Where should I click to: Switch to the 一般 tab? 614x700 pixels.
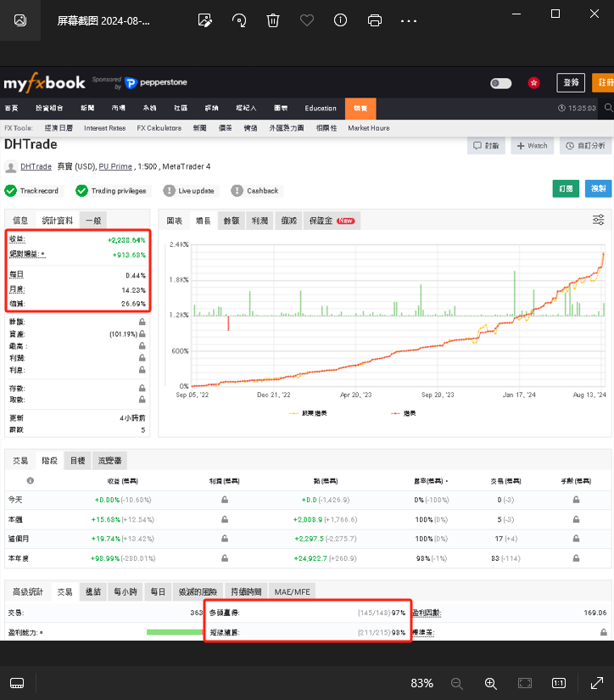point(93,221)
